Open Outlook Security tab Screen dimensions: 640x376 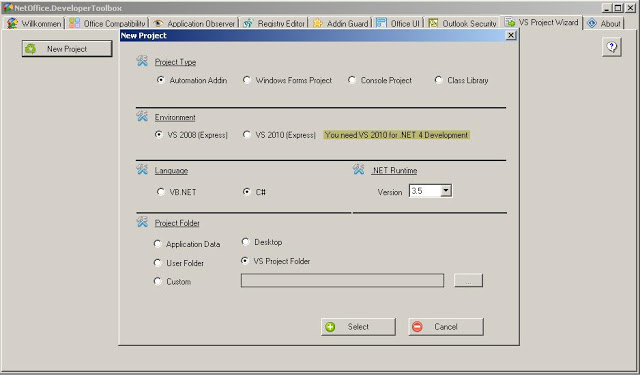point(462,23)
